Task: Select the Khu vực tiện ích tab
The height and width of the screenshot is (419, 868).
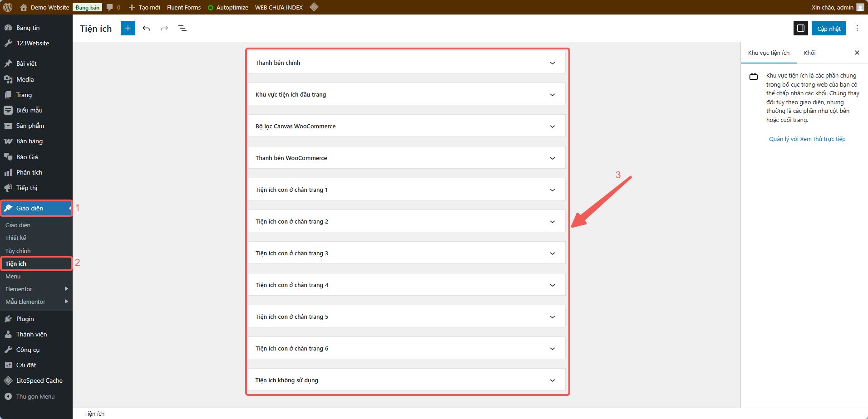Action: pos(769,53)
